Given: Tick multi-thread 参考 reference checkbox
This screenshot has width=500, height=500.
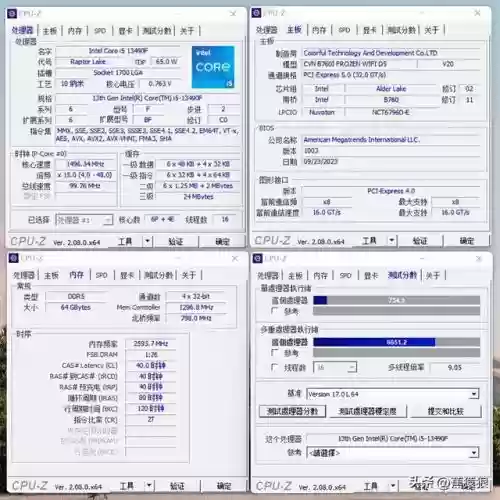Looking at the screenshot, I should click(x=275, y=352).
